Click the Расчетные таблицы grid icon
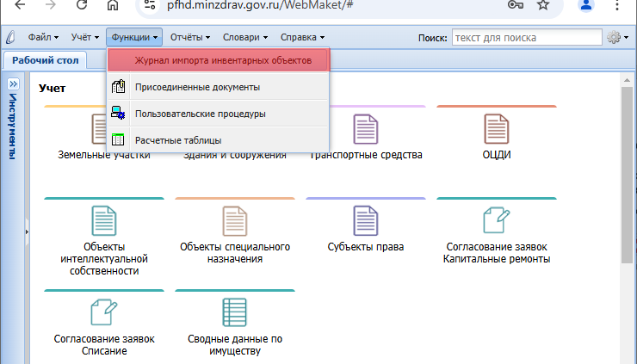The width and height of the screenshot is (637, 364). coord(118,139)
